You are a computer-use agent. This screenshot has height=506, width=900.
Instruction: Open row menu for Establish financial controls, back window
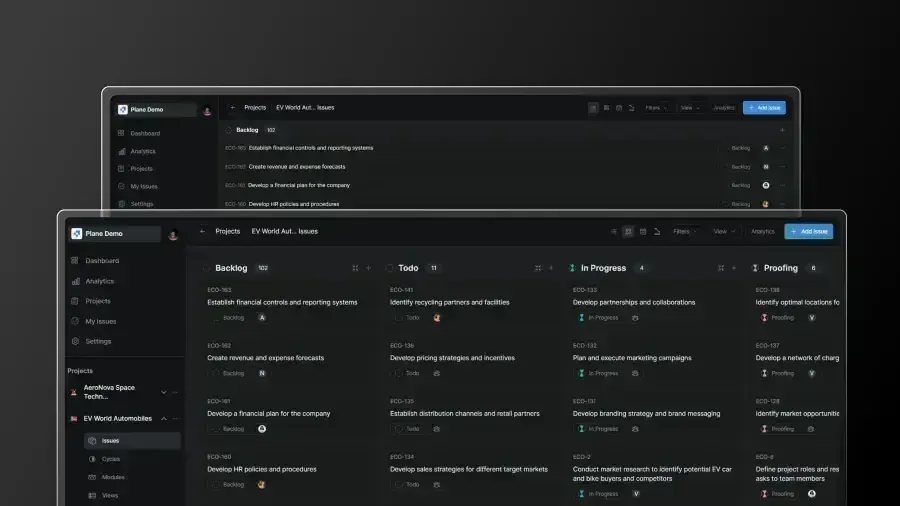tap(782, 148)
